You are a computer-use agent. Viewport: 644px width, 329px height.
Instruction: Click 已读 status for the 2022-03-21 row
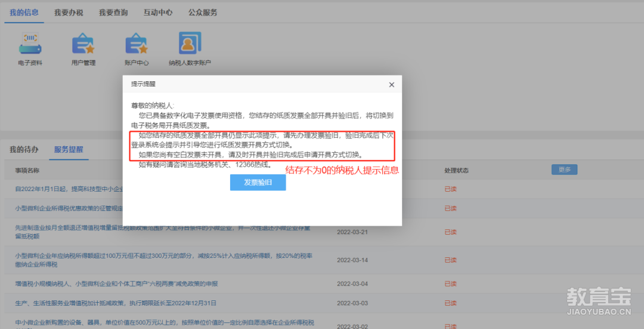point(451,232)
